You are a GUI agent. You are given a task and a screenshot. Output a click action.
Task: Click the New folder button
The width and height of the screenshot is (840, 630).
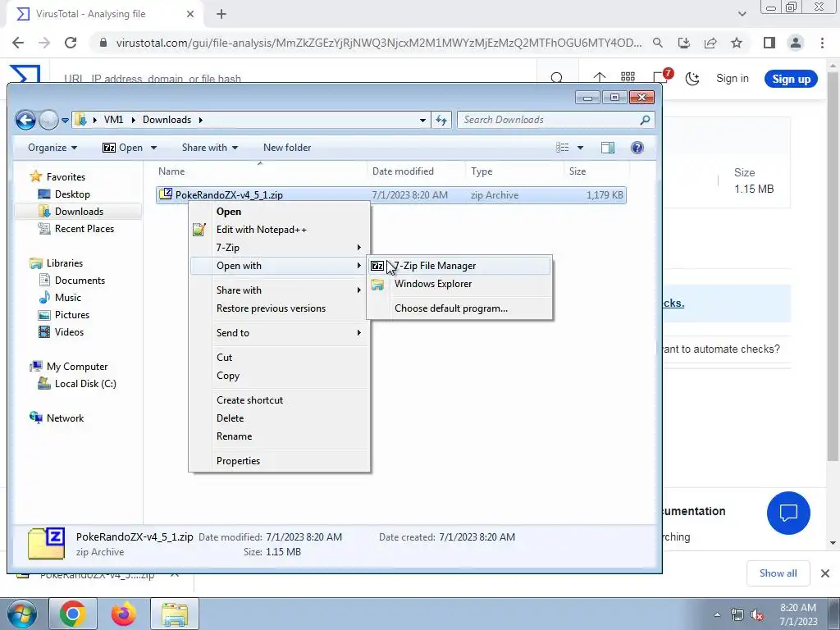click(287, 148)
